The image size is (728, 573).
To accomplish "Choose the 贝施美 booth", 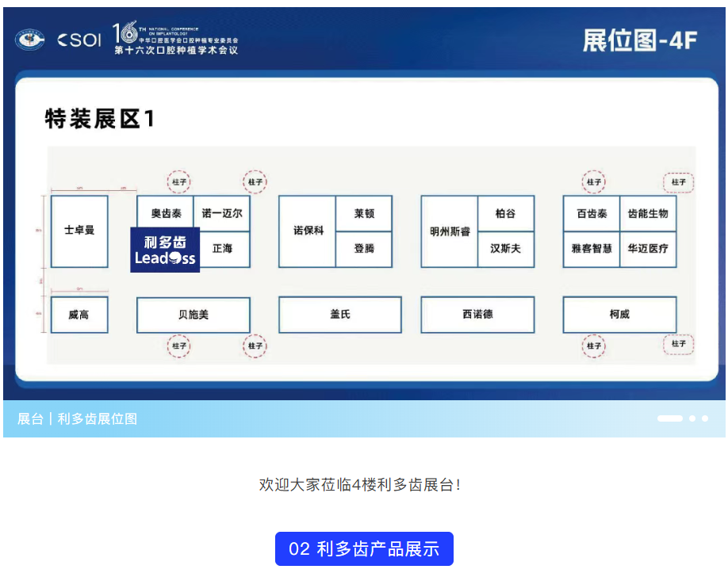I will (x=193, y=315).
